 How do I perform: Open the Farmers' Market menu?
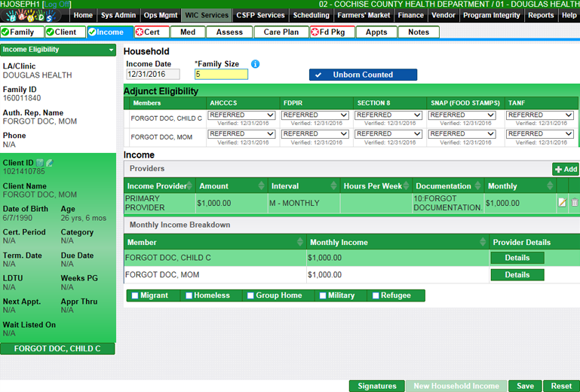click(x=364, y=15)
